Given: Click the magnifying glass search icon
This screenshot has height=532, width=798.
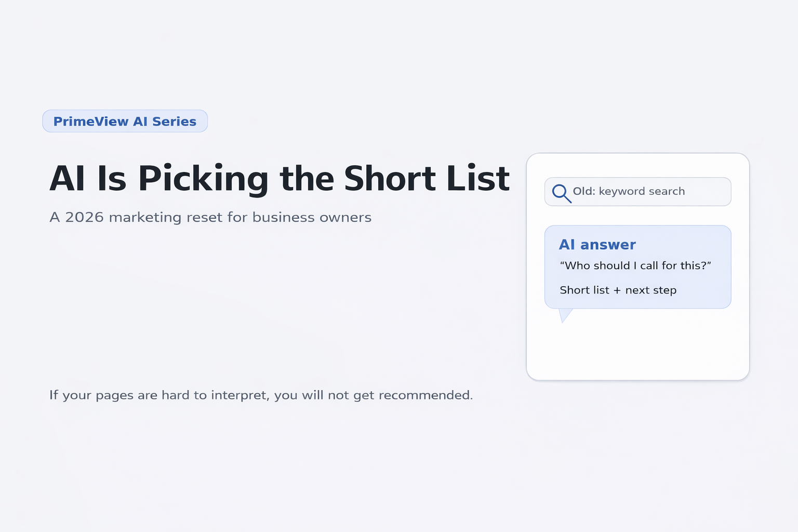Looking at the screenshot, I should (562, 193).
